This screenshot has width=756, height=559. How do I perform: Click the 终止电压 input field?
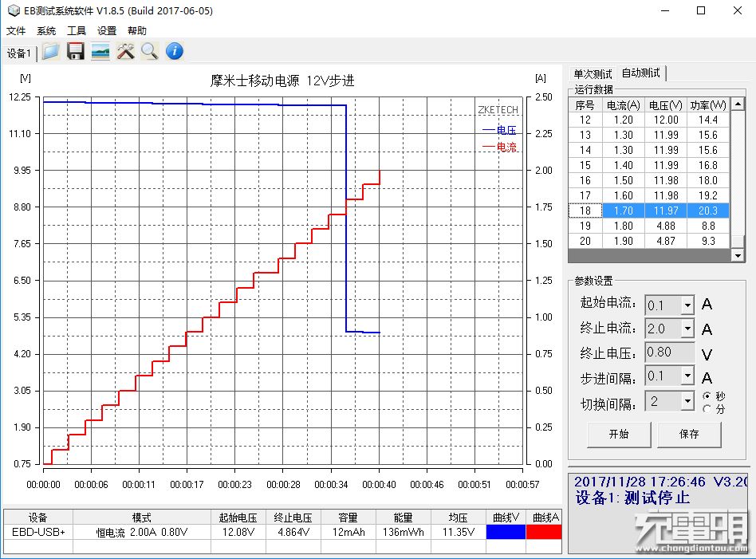[670, 352]
